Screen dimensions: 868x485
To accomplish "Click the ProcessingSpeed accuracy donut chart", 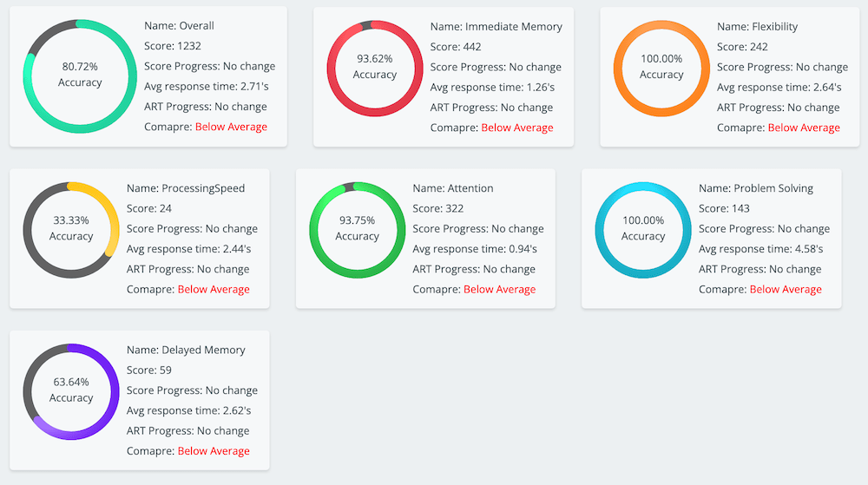I will tap(71, 229).
